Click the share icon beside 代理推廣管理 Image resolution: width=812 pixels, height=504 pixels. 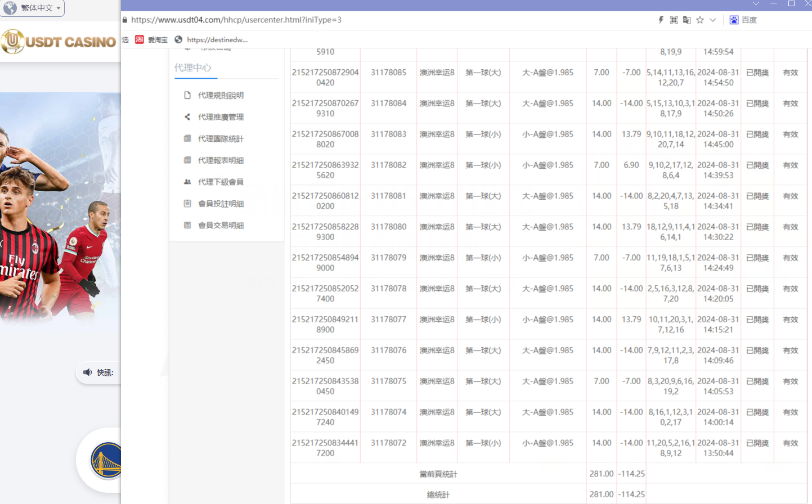point(187,117)
